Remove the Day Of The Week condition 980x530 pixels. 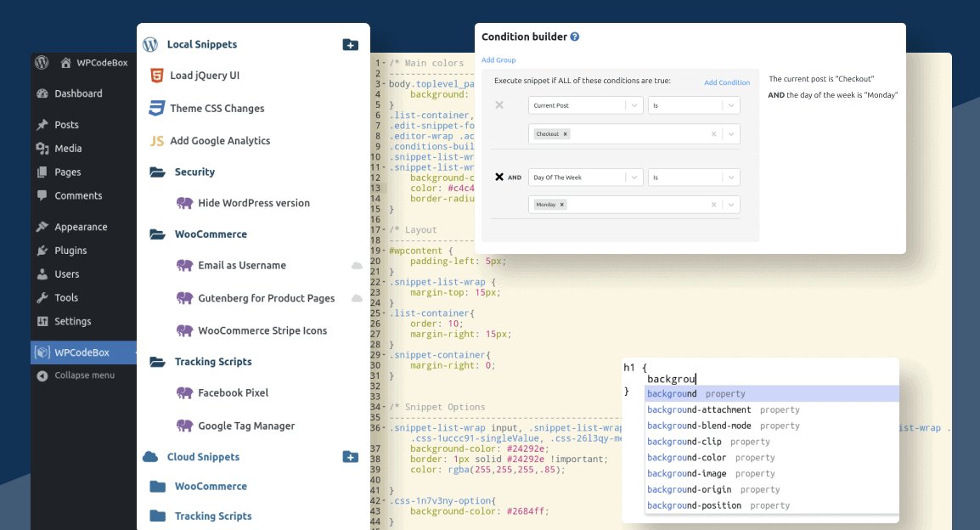tap(499, 177)
